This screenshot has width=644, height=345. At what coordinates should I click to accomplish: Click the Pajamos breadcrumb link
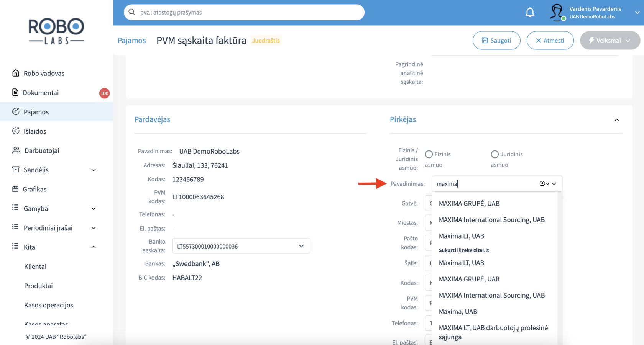tap(132, 40)
